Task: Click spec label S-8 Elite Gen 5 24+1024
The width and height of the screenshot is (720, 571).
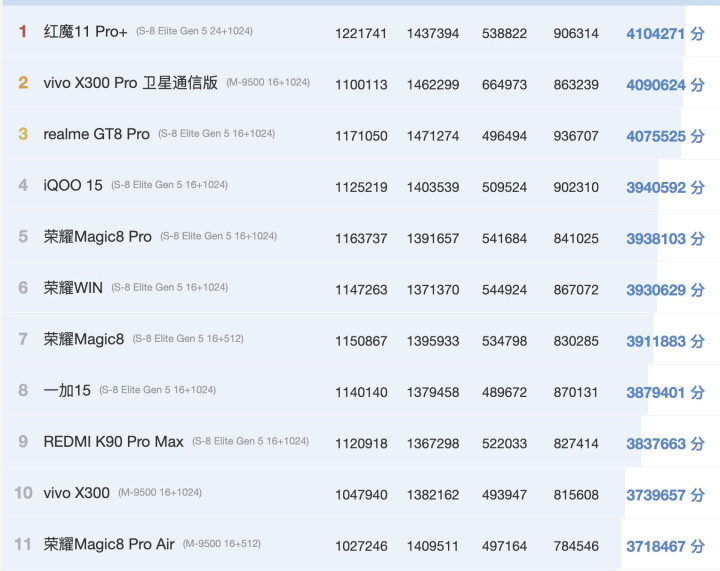Action: click(x=194, y=31)
